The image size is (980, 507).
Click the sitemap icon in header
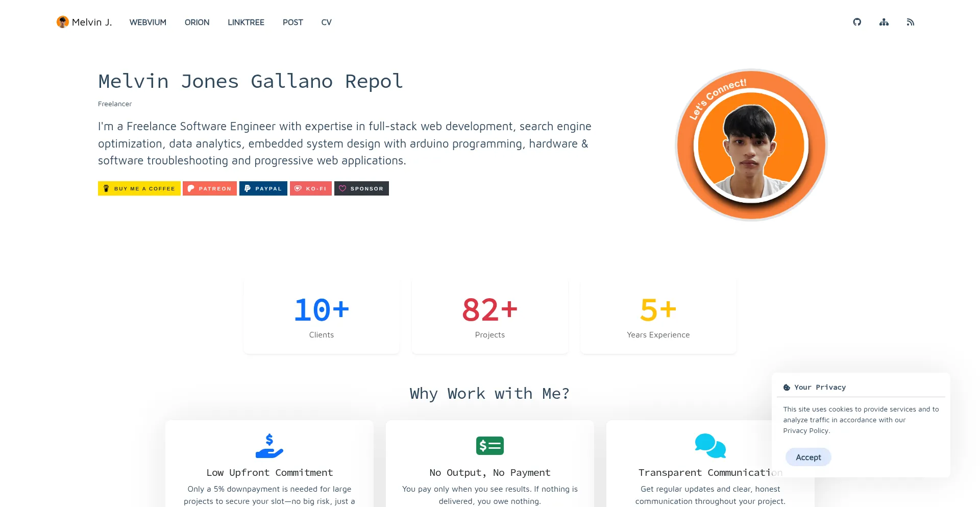884,22
